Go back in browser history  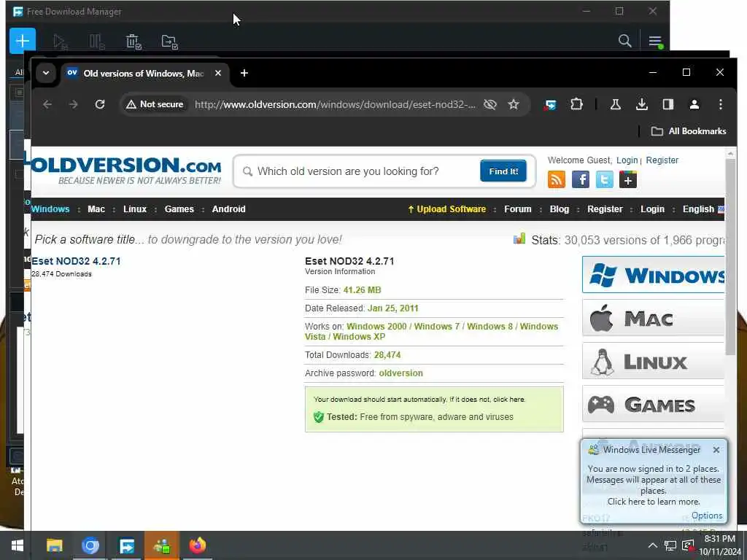click(47, 104)
